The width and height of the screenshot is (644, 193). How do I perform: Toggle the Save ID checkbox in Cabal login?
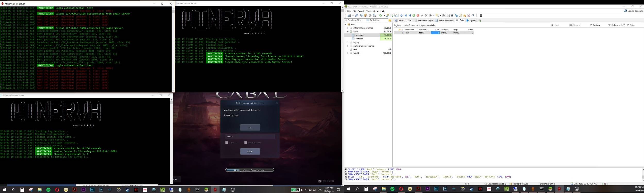pos(227,143)
